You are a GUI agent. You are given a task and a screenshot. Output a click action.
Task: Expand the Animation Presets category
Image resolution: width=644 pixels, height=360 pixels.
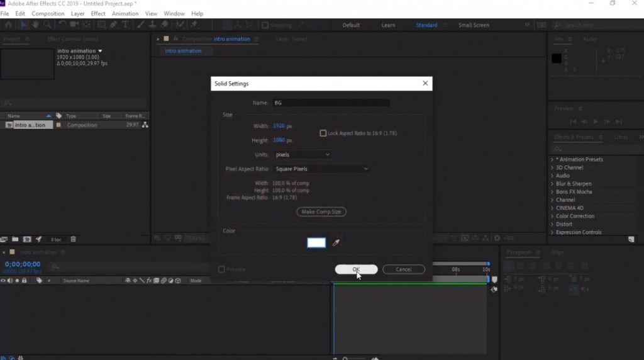click(x=552, y=159)
